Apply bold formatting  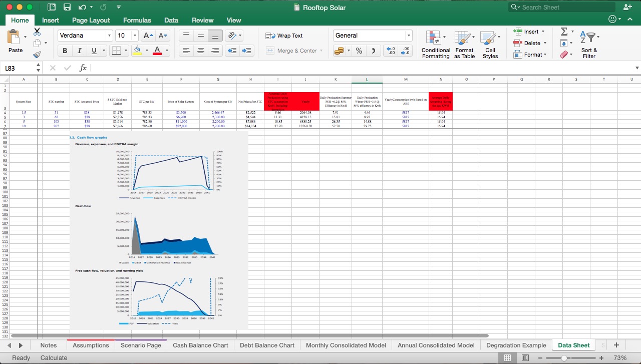[x=65, y=51]
